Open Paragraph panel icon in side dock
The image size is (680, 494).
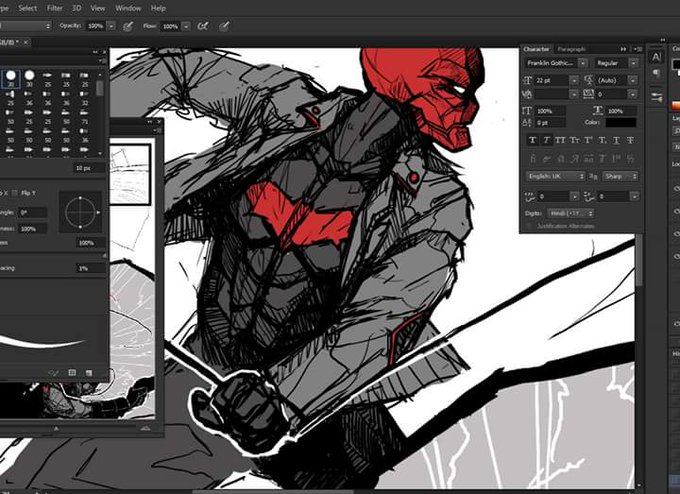pos(657,74)
